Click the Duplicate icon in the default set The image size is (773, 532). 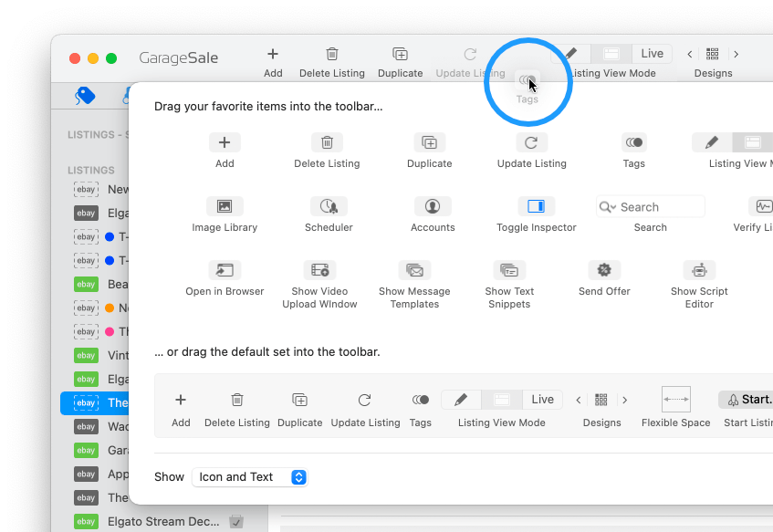299,400
